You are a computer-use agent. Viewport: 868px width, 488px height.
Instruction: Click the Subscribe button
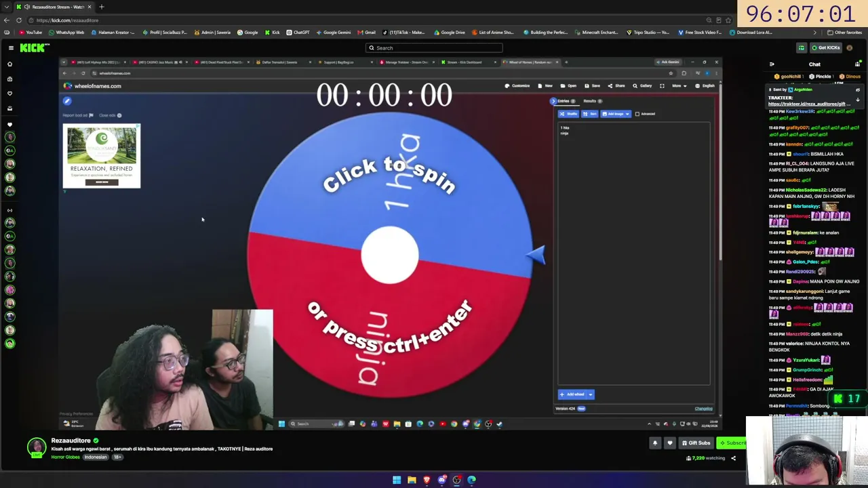click(x=732, y=443)
